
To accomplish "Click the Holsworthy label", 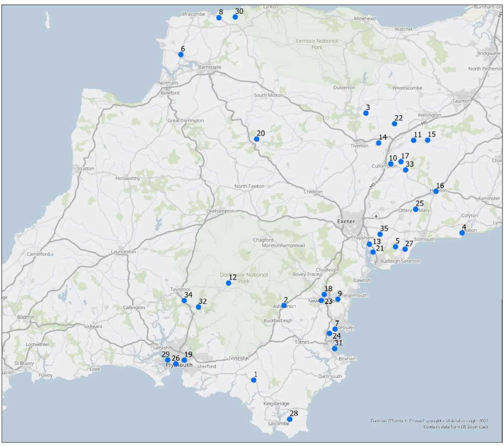I will (x=128, y=178).
